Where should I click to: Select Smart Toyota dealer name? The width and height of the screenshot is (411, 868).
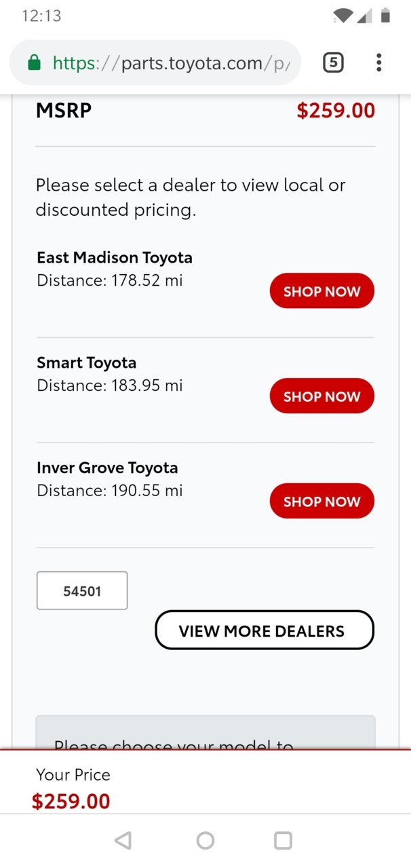click(x=87, y=363)
